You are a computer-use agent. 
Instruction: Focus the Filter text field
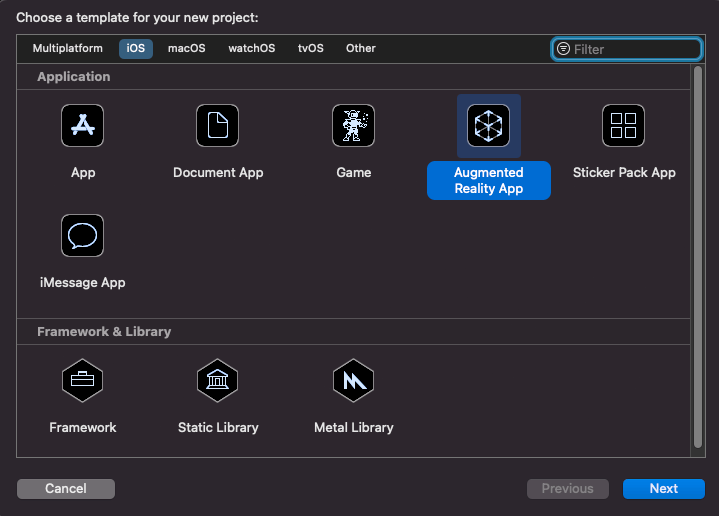626,49
